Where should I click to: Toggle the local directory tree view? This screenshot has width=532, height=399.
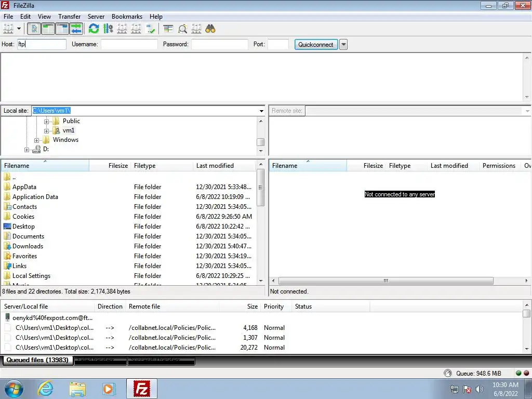(48, 29)
